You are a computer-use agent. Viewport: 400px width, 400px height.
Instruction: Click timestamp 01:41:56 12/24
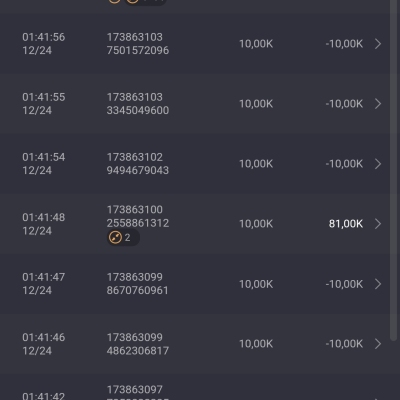[44, 44]
